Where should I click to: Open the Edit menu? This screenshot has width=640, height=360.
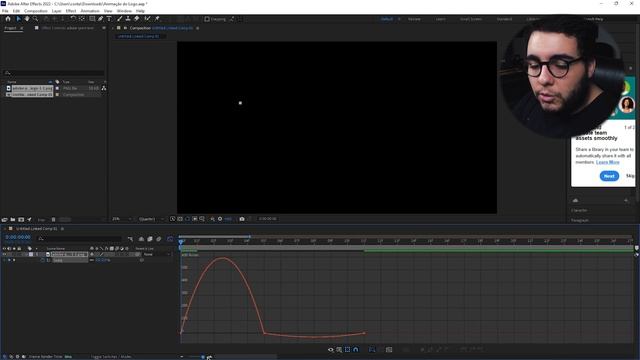point(16,11)
